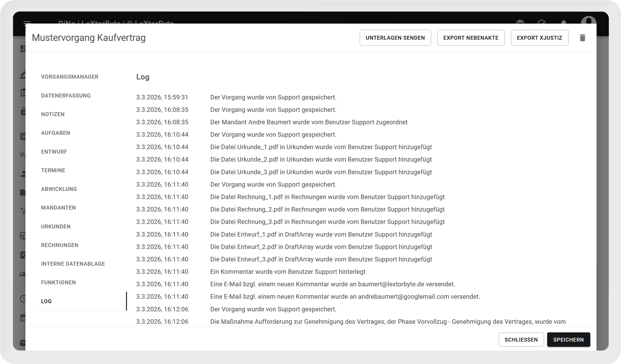
Task: Go to the Funktionen tab
Action: click(x=58, y=282)
